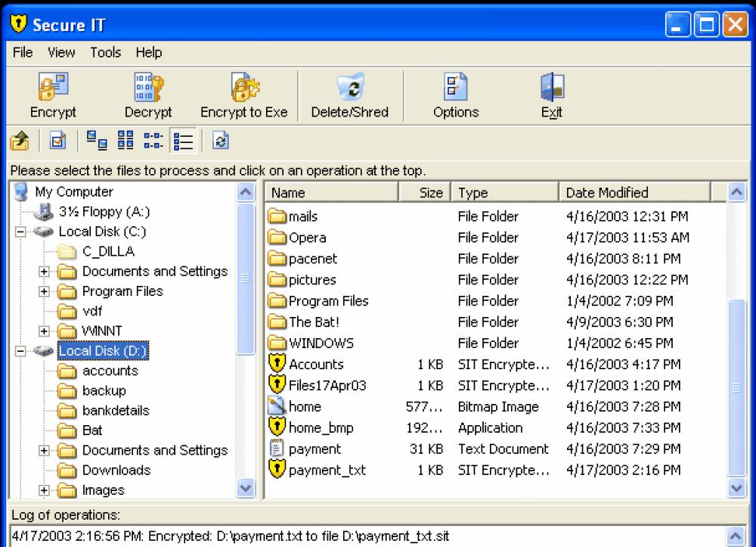This screenshot has width=756, height=547.
Task: Open the Delete/Shred tool
Action: coord(350,93)
